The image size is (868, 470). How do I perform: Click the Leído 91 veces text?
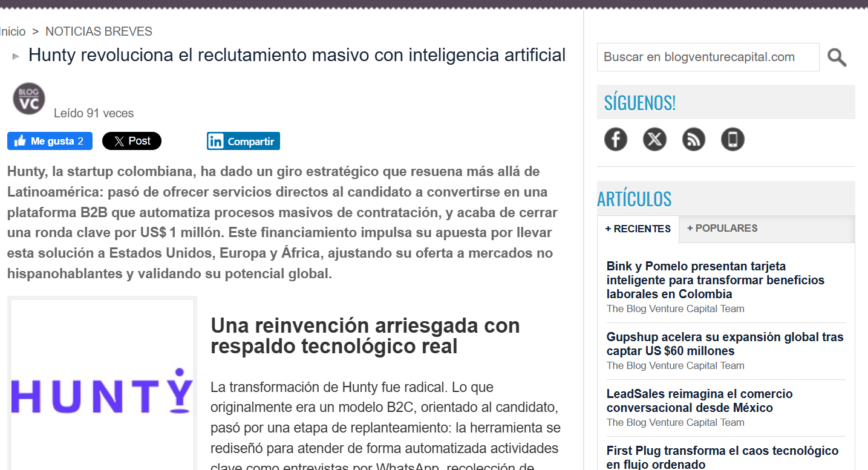click(94, 113)
